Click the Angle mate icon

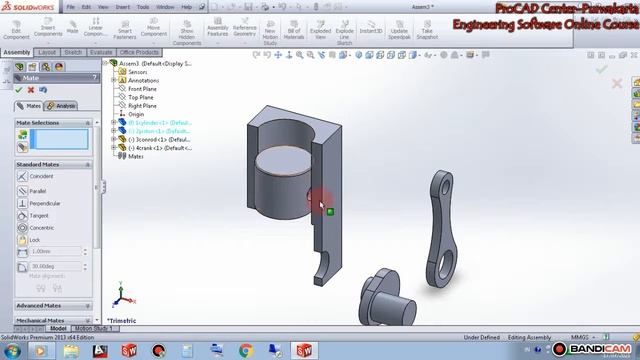tap(22, 267)
